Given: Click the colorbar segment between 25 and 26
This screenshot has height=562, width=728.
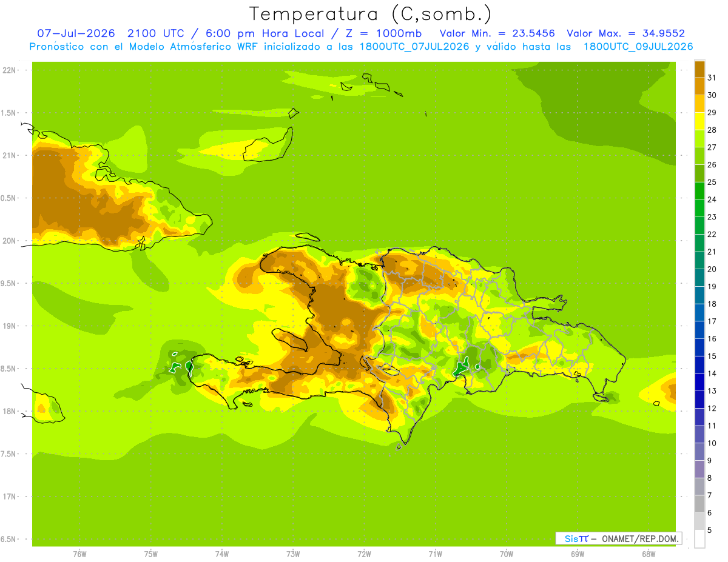Looking at the screenshot, I should point(699,173).
